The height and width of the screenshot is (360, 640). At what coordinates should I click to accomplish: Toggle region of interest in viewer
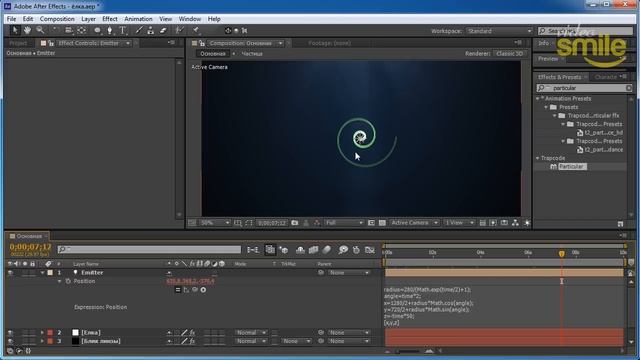coord(371,223)
